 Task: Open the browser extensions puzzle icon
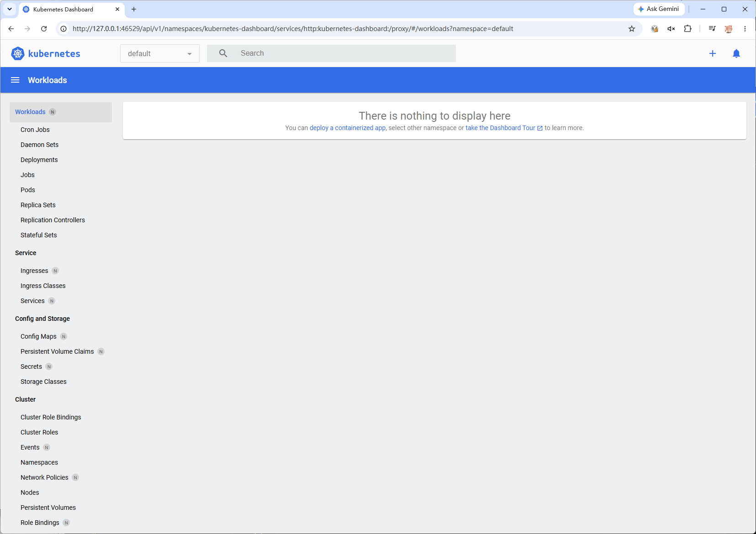point(687,29)
